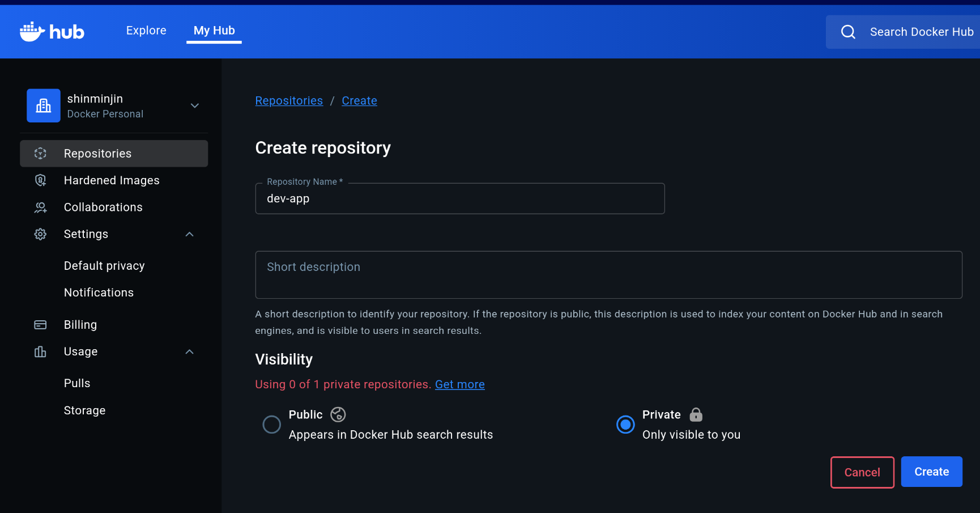The height and width of the screenshot is (513, 980).
Task: Click the Usage chart icon
Action: [x=40, y=352]
